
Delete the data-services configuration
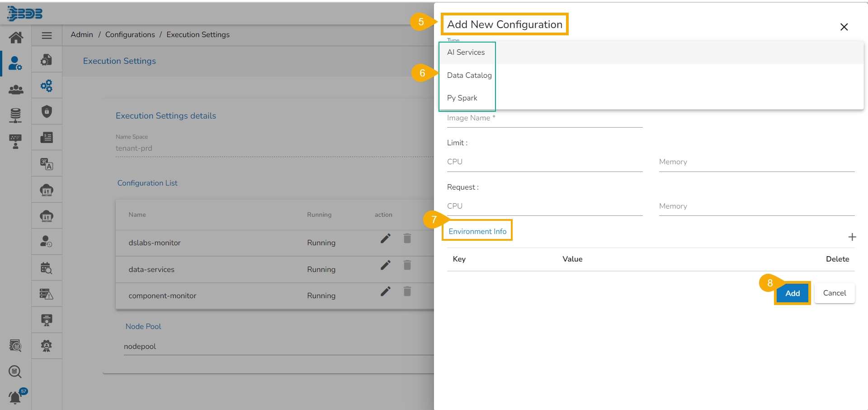pyautogui.click(x=407, y=265)
